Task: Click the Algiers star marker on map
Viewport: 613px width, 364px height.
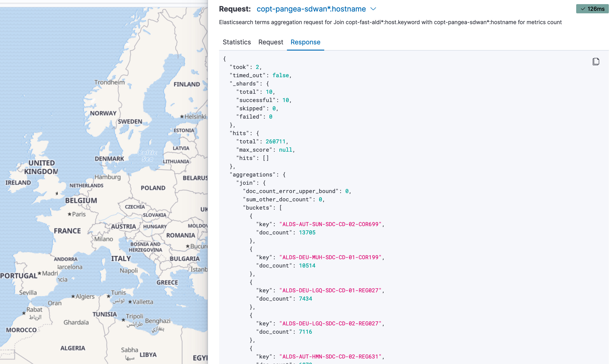Action: (x=73, y=296)
